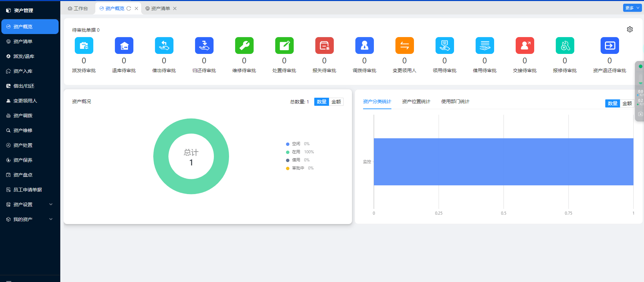Screen dimensions: 644x282
Task: Select the 变更领用人 orange swap icon
Action: click(x=405, y=46)
